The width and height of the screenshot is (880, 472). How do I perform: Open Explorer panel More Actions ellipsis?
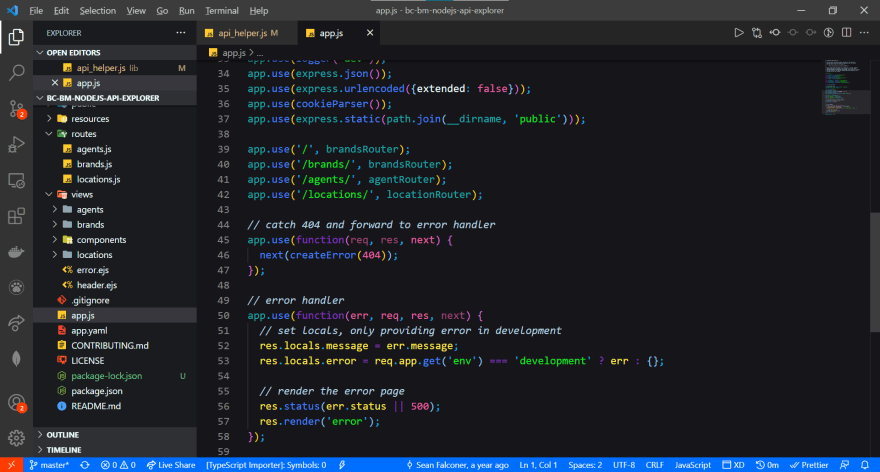pos(181,33)
